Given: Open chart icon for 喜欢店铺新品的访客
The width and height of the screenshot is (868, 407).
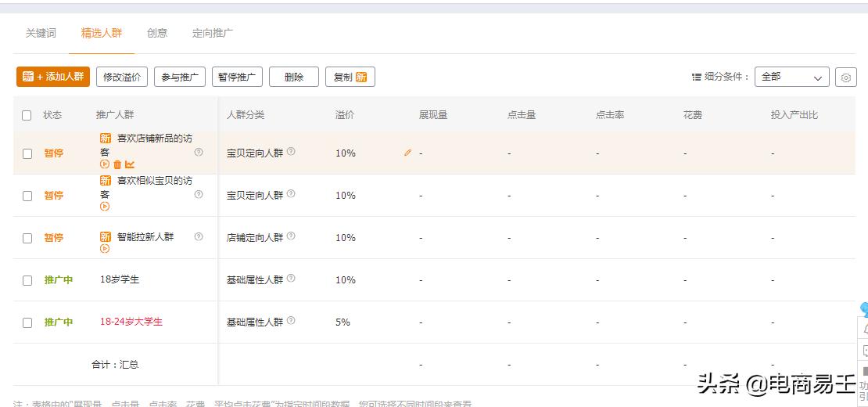Looking at the screenshot, I should pyautogui.click(x=130, y=164).
